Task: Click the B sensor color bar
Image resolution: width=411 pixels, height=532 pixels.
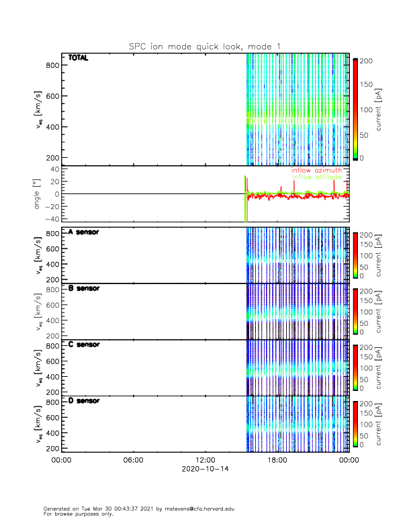Action: [355, 311]
